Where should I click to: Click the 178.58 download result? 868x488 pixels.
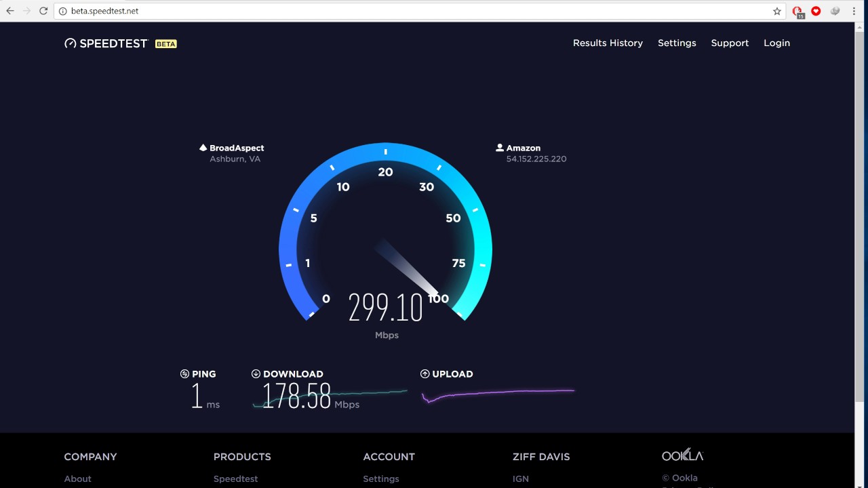[x=296, y=396]
